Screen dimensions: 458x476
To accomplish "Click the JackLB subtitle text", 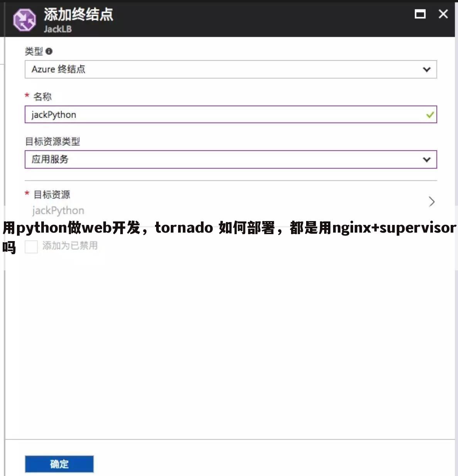I will tap(58, 29).
